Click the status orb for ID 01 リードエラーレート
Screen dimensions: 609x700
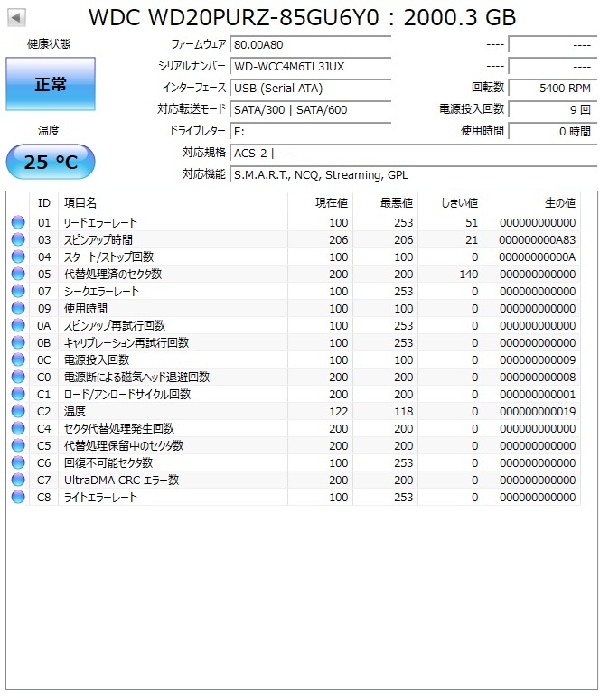[18, 222]
